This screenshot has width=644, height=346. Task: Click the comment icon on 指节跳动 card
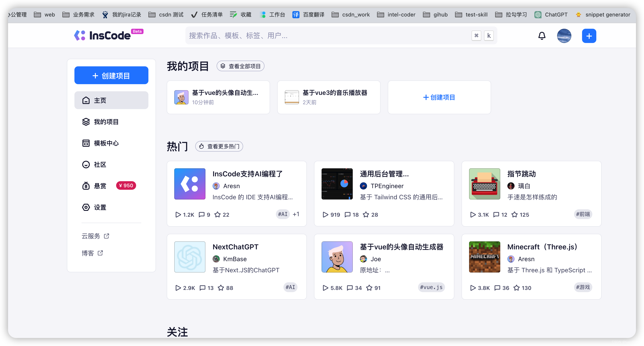496,215
